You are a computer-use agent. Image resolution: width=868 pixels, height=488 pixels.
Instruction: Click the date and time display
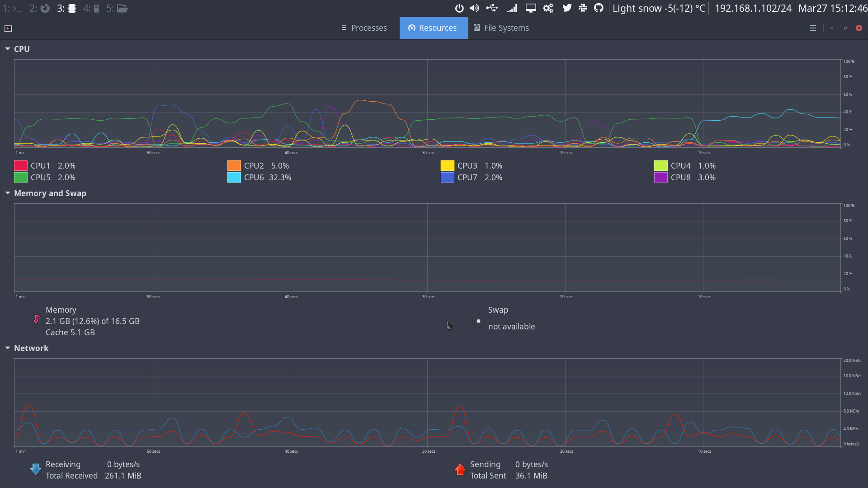tap(833, 8)
